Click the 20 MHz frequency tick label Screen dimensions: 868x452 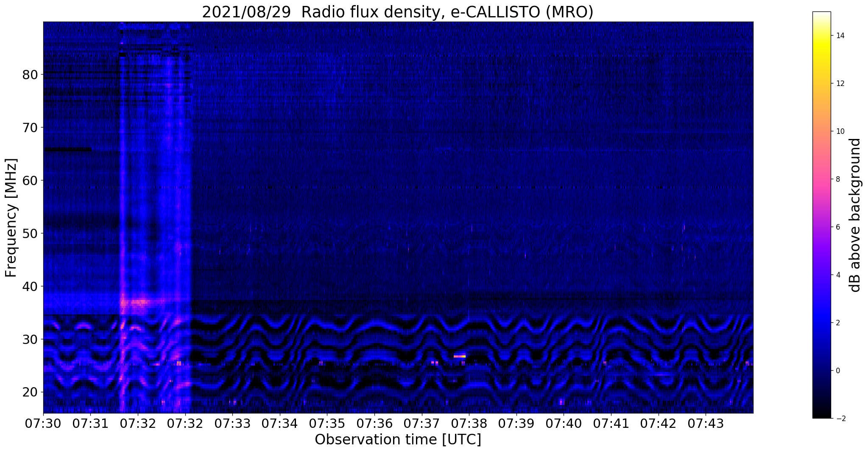(30, 393)
